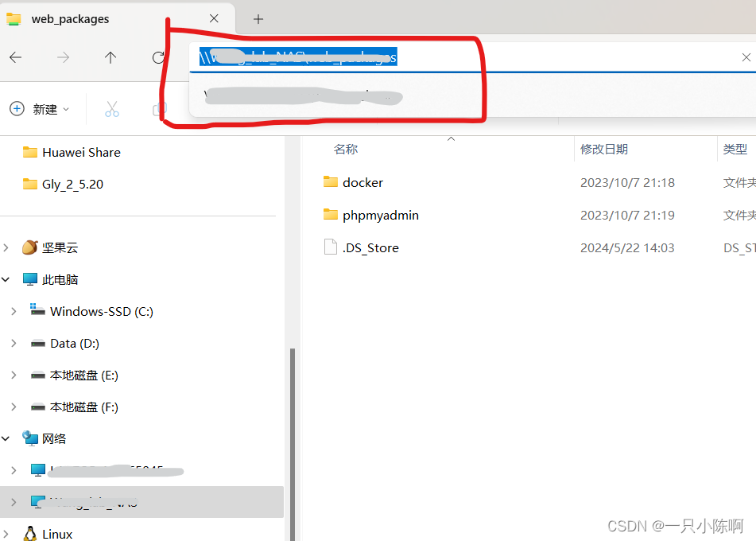756x541 pixels.
Task: Expand the Linux node
Action: pos(6,534)
